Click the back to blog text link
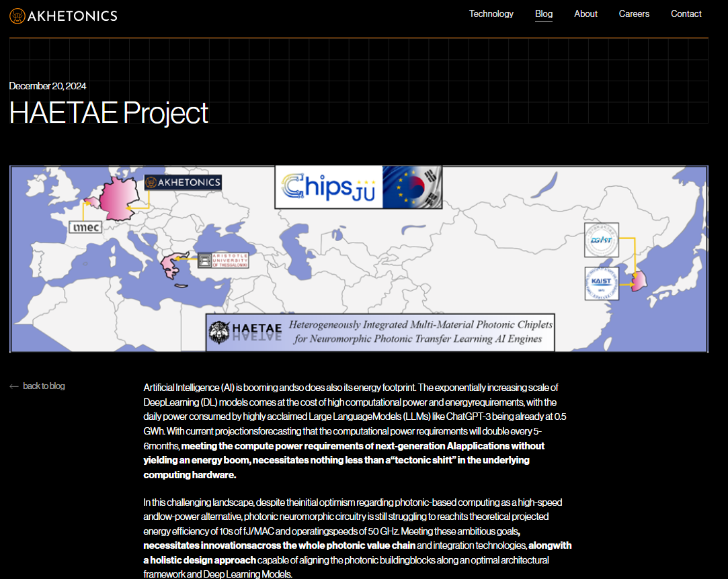The image size is (728, 579). click(x=44, y=386)
